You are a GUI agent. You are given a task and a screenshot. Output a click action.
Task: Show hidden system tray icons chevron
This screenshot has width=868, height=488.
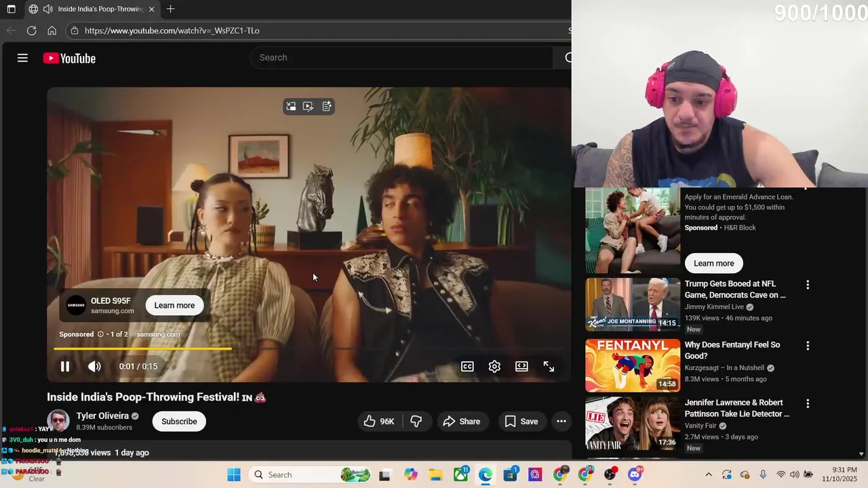click(709, 475)
